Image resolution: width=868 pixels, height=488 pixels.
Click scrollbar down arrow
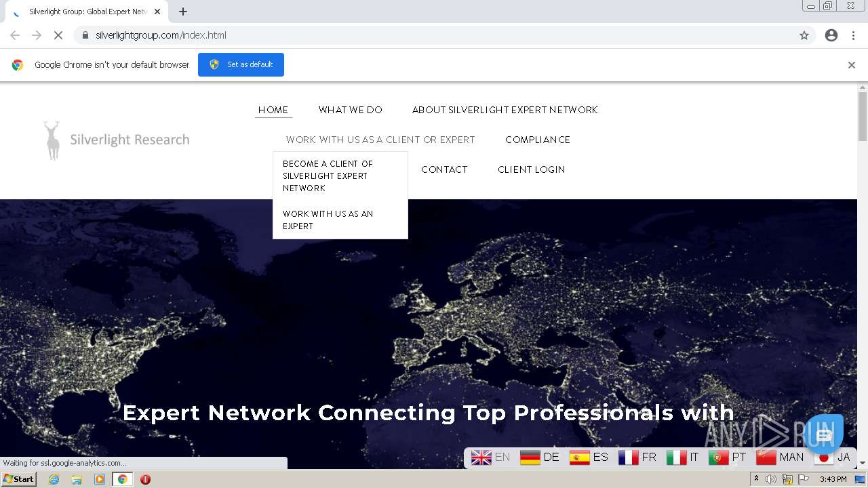863,463
